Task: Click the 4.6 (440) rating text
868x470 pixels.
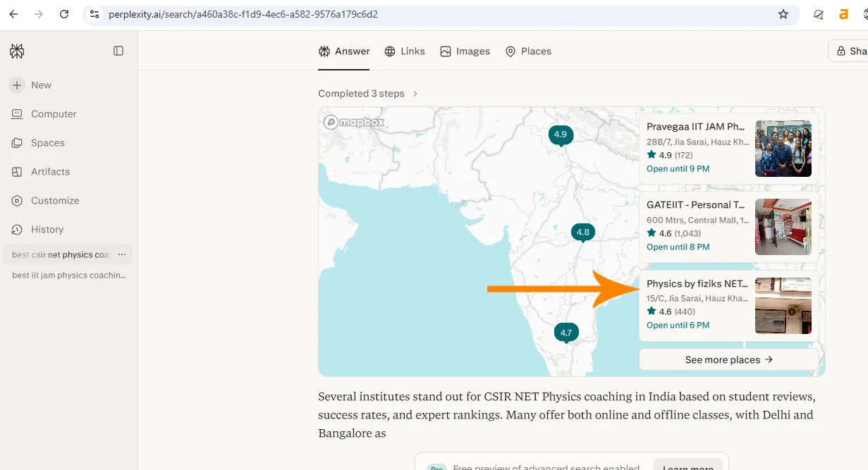Action: [671, 311]
